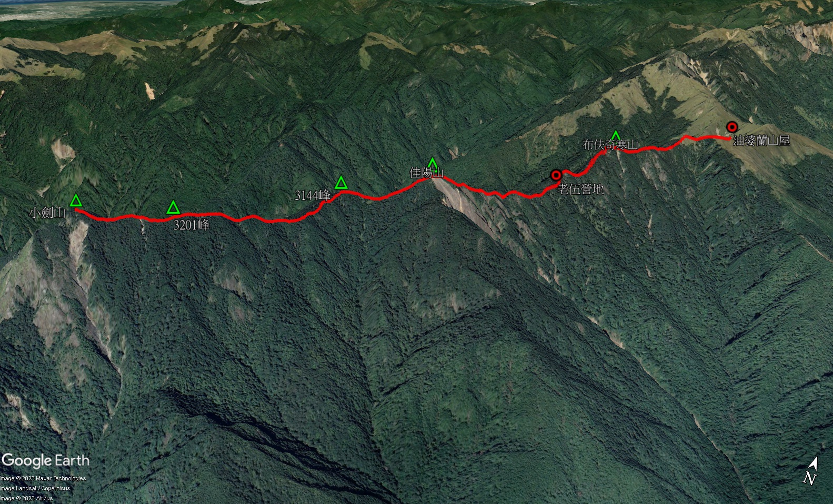Viewport: 833px width, 504px height.
Task: Click the 老伍營地 campsite label
Action: pos(580,189)
